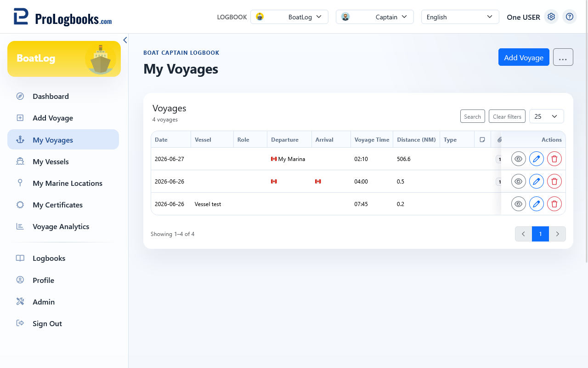The image size is (588, 368).
Task: View the 2026-06-27 voyage with eye icon
Action: pyautogui.click(x=519, y=159)
